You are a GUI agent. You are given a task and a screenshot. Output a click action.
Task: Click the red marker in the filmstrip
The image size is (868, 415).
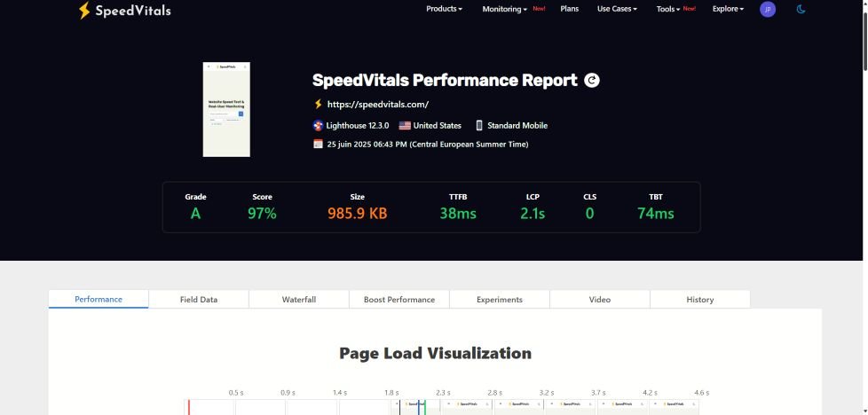(x=189, y=407)
